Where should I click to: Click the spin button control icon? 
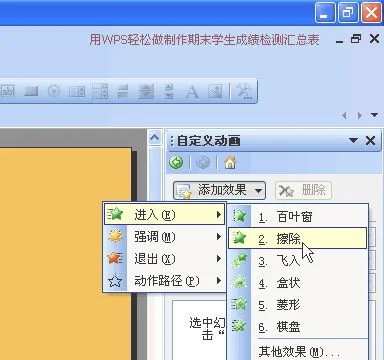[x=170, y=91]
